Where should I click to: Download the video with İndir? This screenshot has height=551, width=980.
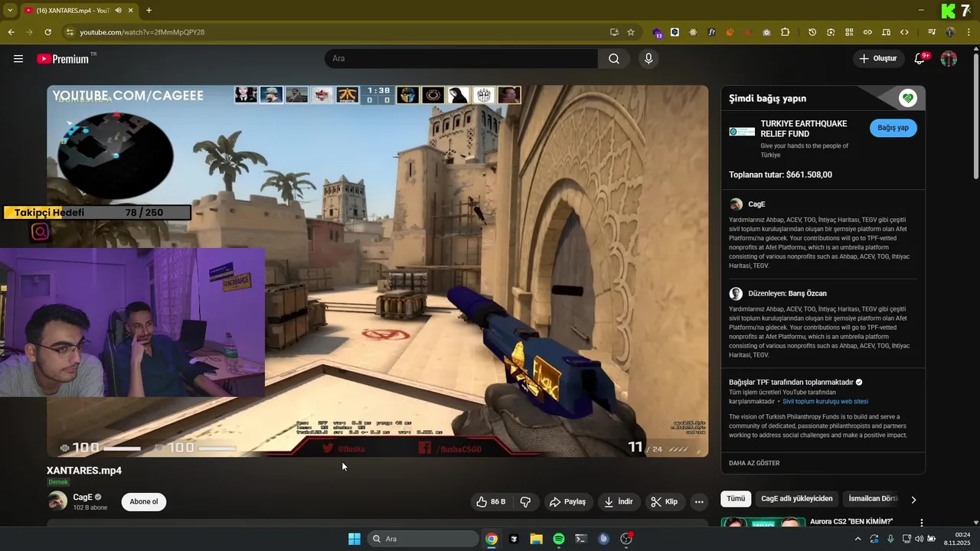click(x=619, y=502)
